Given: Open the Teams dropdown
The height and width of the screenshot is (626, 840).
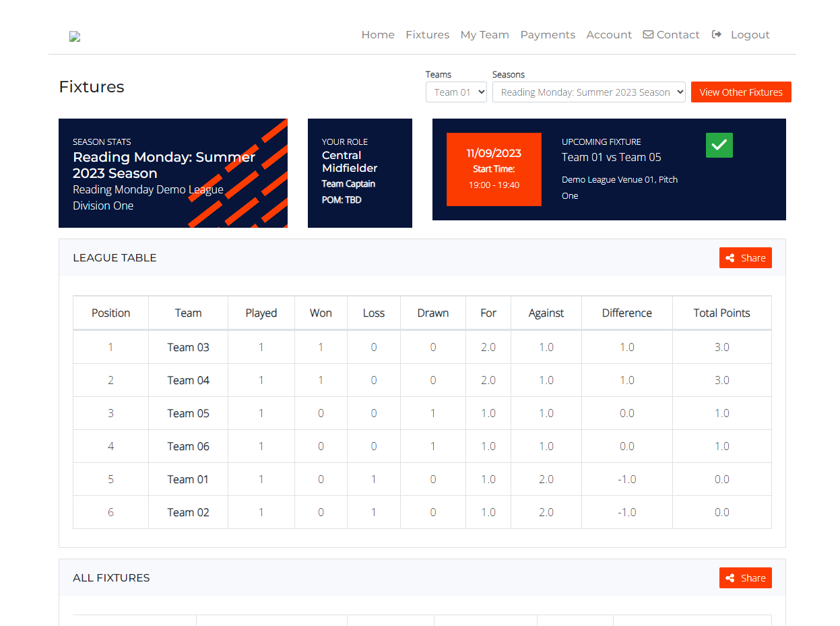Looking at the screenshot, I should tap(456, 92).
